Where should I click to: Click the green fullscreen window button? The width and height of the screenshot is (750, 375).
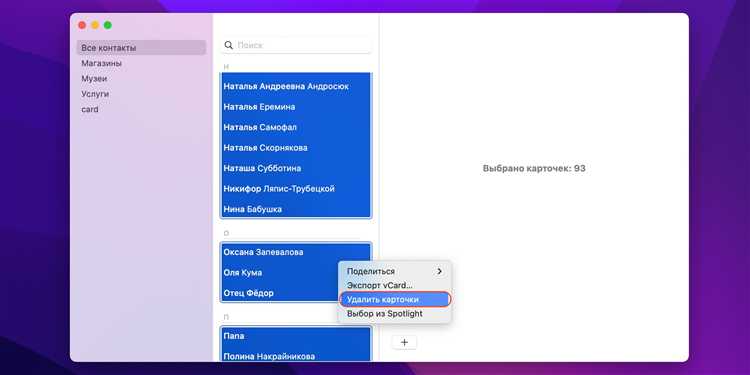pyautogui.click(x=108, y=25)
